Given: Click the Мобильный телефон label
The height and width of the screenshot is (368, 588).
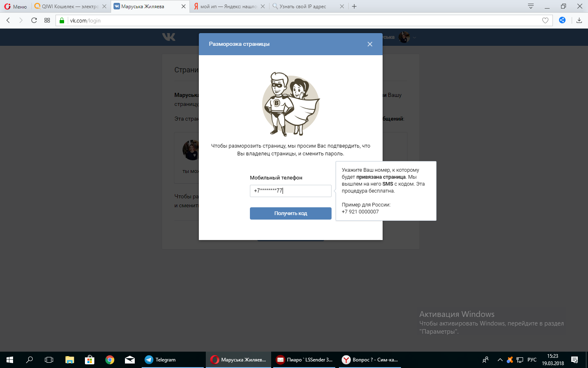Looking at the screenshot, I should pos(276,178).
